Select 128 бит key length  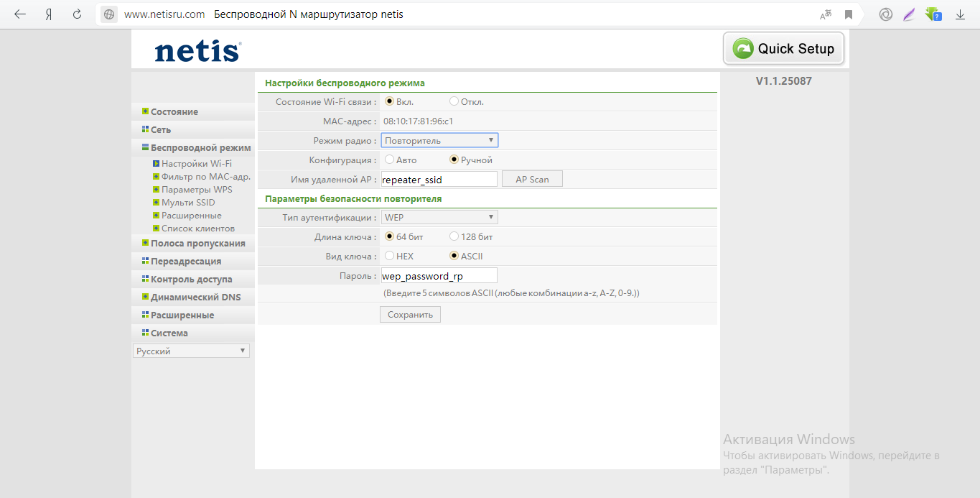tap(454, 236)
